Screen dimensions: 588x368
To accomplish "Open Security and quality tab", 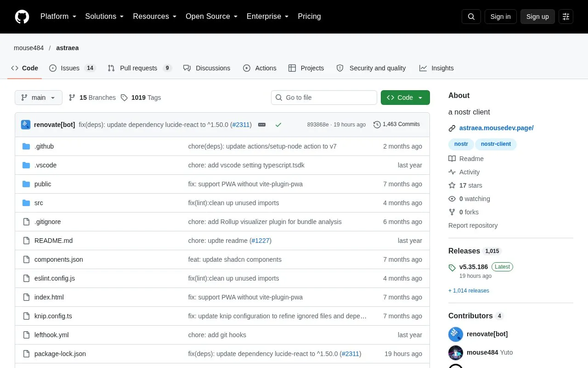I will 371,68.
